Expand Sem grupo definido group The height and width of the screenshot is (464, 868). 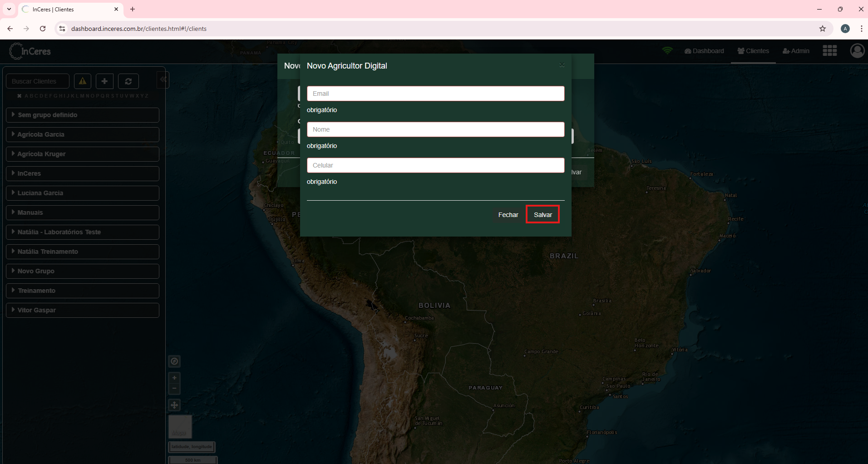[x=83, y=115]
